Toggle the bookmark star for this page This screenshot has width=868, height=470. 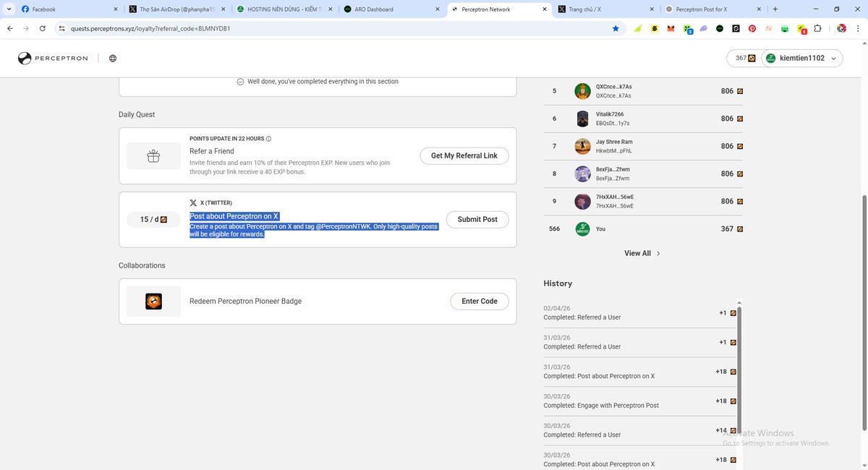point(616,28)
